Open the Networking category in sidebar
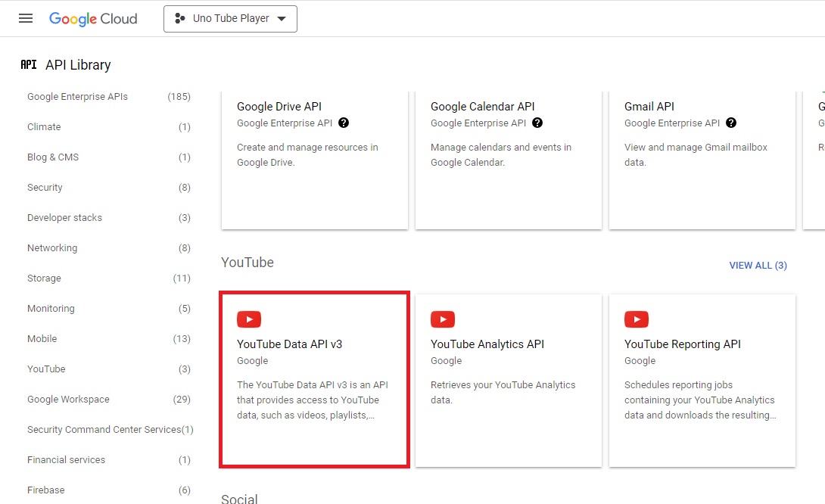 51,247
